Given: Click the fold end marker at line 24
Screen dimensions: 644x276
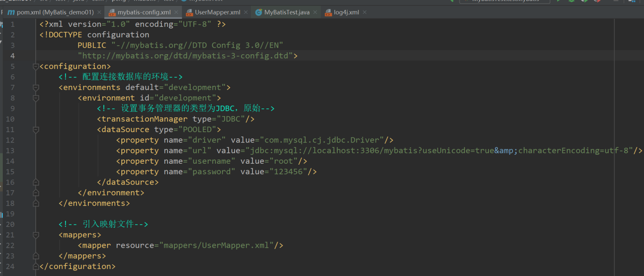Looking at the screenshot, I should pyautogui.click(x=36, y=267).
